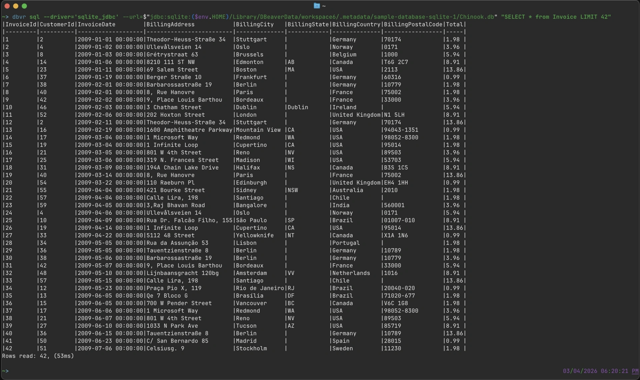Select address 'Qe 7 Bloco G'
This screenshot has height=380, width=640.
pyautogui.click(x=167, y=296)
